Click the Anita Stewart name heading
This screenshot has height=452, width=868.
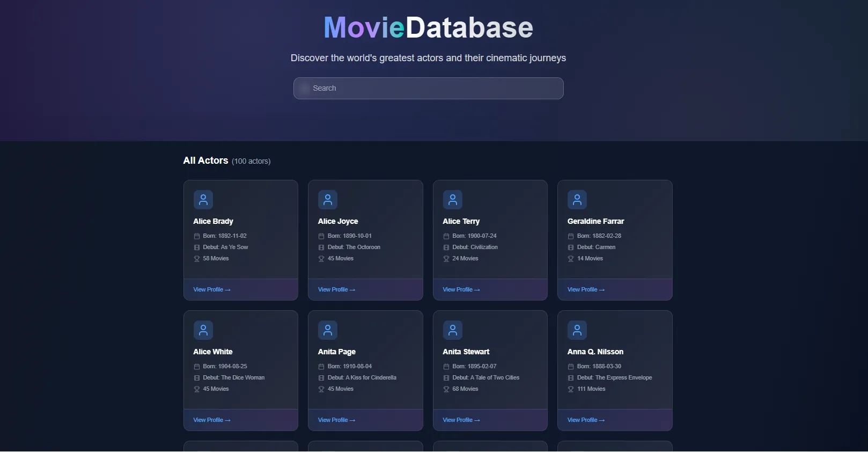pyautogui.click(x=466, y=352)
